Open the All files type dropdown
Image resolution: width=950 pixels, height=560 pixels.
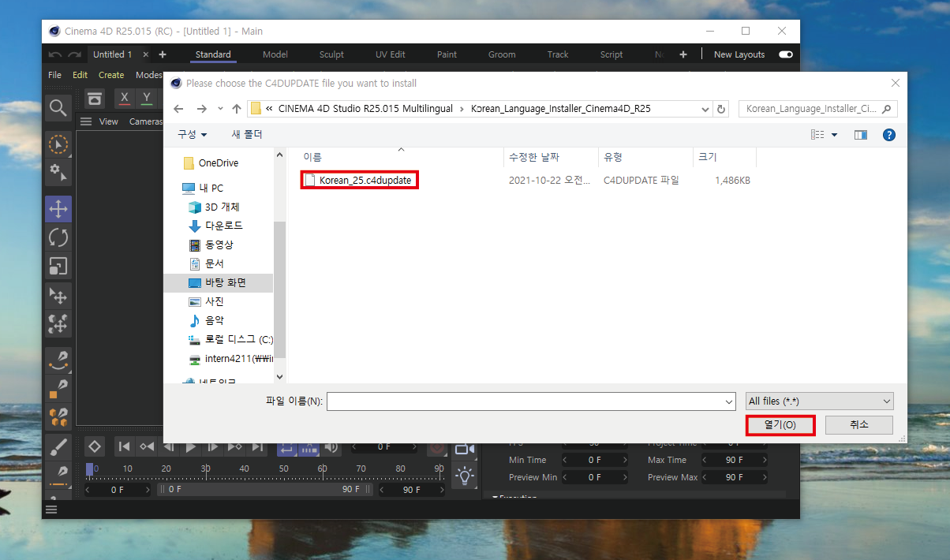pos(820,401)
